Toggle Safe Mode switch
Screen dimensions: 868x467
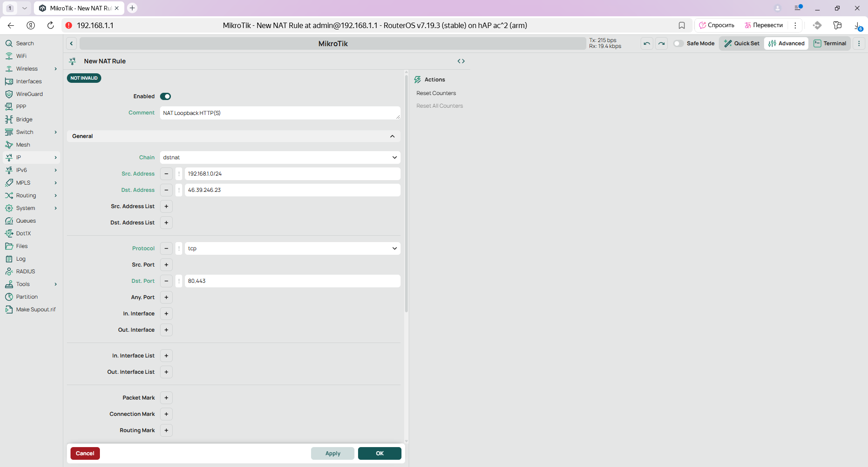point(678,43)
